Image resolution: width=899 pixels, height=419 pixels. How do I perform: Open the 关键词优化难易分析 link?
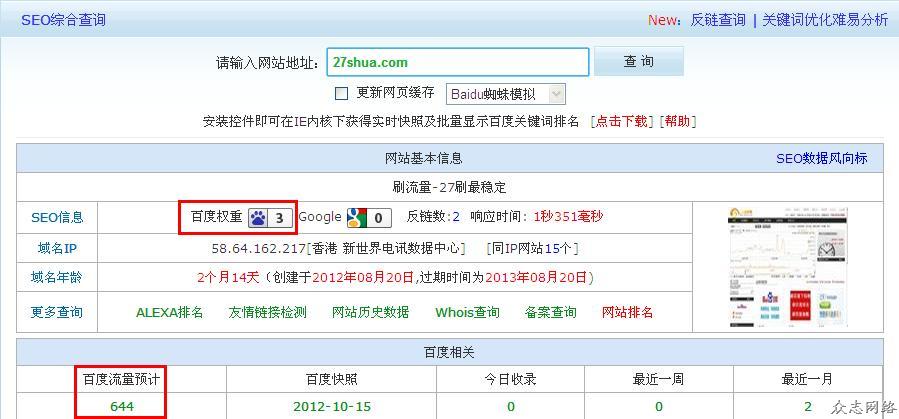825,20
